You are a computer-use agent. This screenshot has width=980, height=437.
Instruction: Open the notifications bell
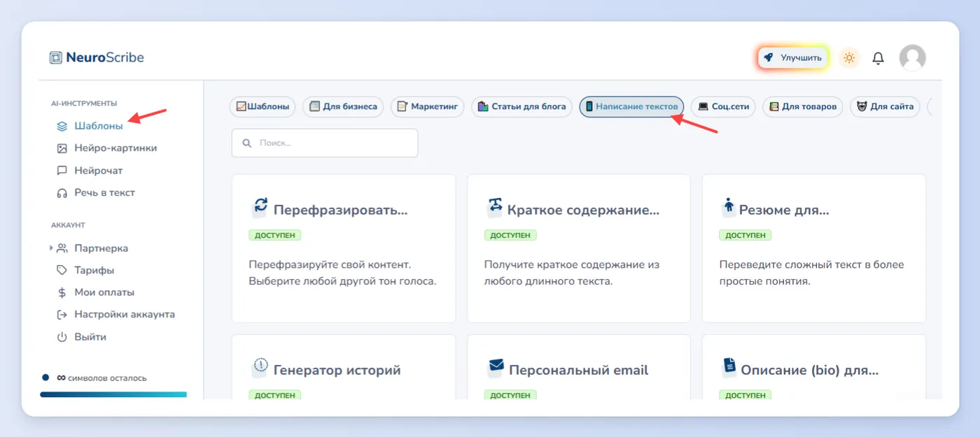coord(878,58)
